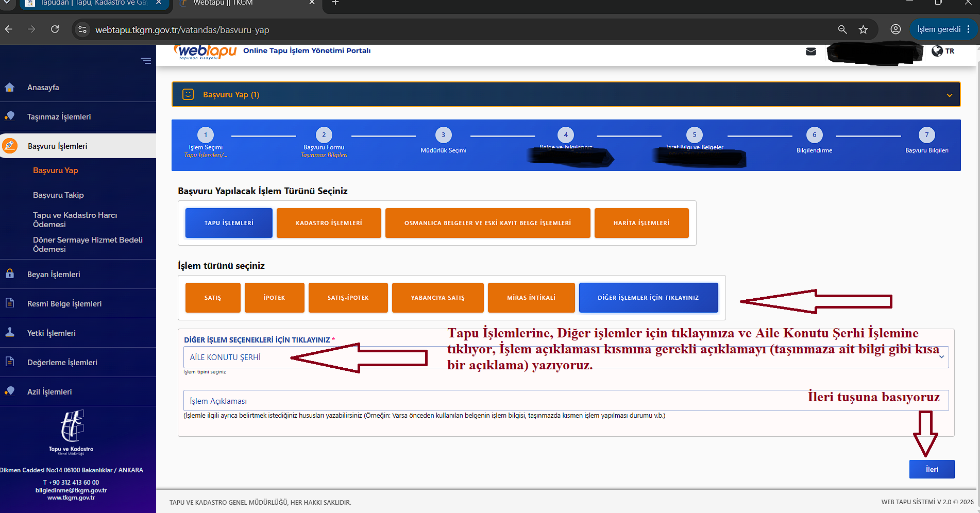Select the KADASTRO İŞLEMLERİ button
The width and height of the screenshot is (980, 513).
[329, 223]
